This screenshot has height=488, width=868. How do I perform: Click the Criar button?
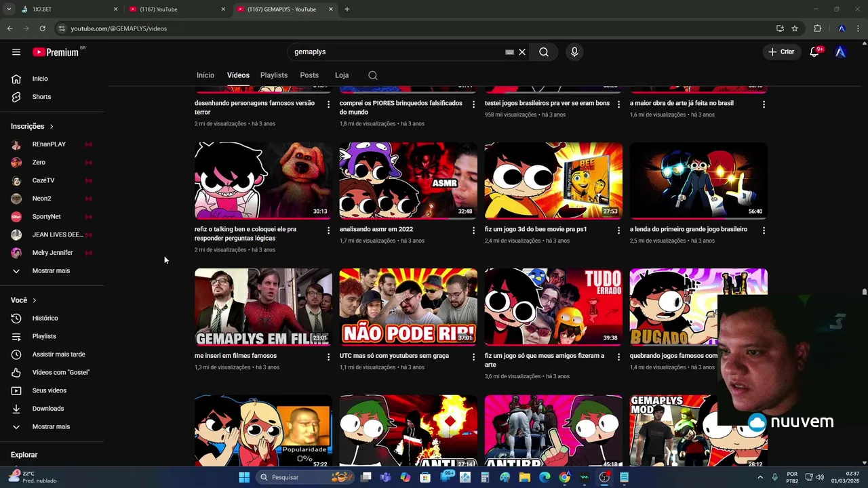781,52
